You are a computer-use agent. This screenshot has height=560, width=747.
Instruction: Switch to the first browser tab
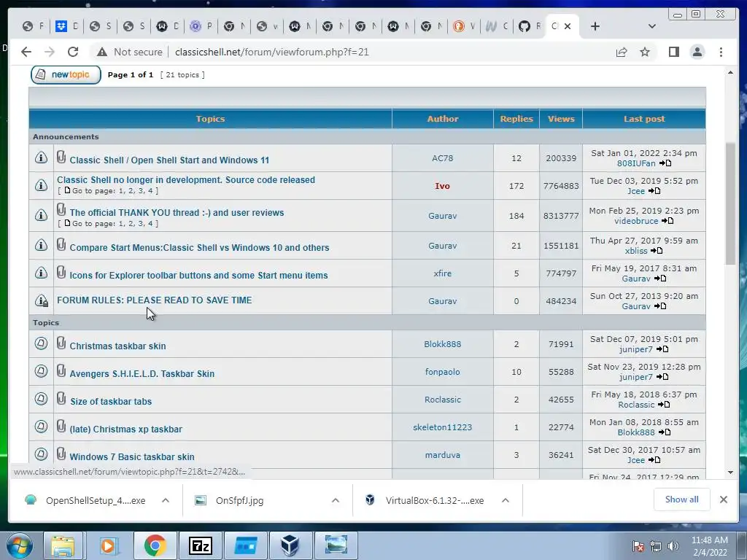pyautogui.click(x=34, y=26)
